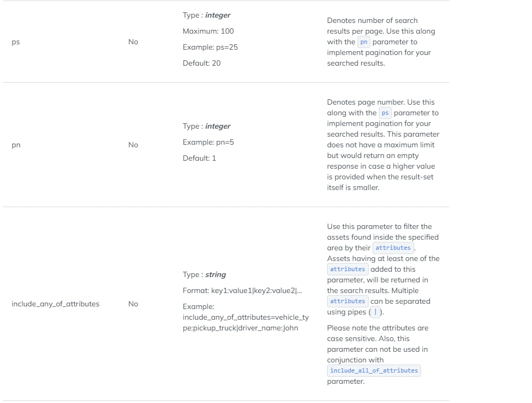Click 'No' in the include_any_of_attributes row
Screen dimensions: 532x403
(133, 304)
